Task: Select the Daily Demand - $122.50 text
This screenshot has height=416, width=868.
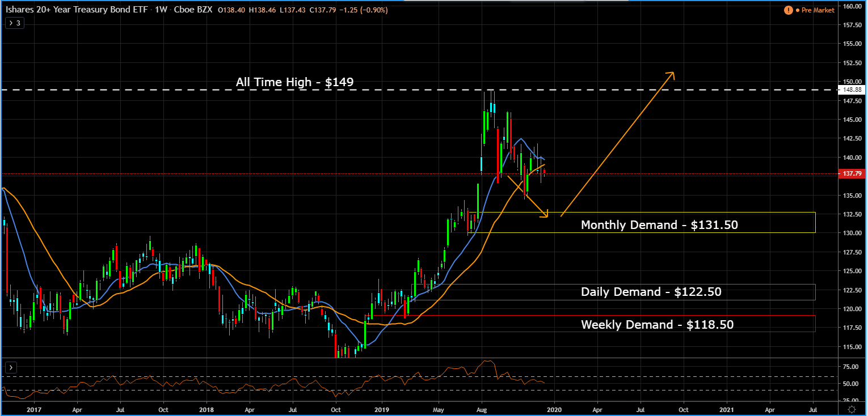Action: tap(651, 292)
